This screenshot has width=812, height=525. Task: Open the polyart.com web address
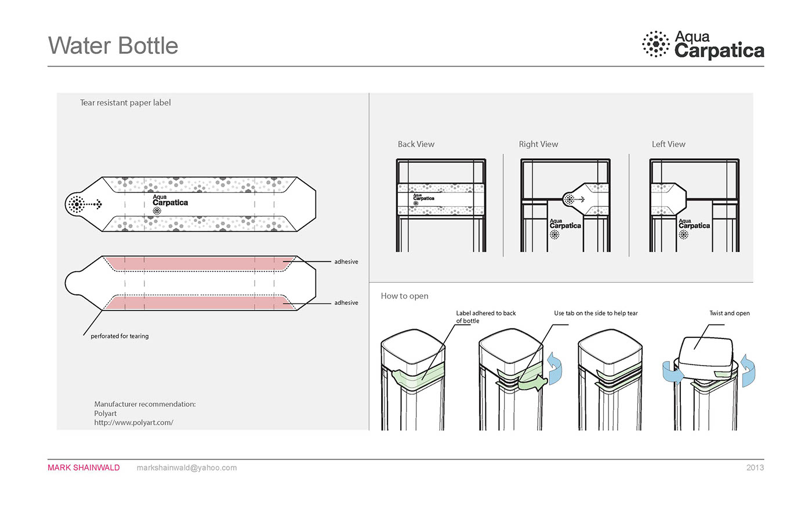(134, 422)
